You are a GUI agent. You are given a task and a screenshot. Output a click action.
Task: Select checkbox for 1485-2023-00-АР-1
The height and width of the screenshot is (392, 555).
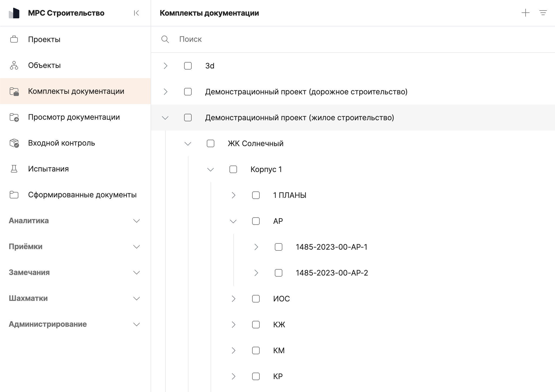pos(279,247)
